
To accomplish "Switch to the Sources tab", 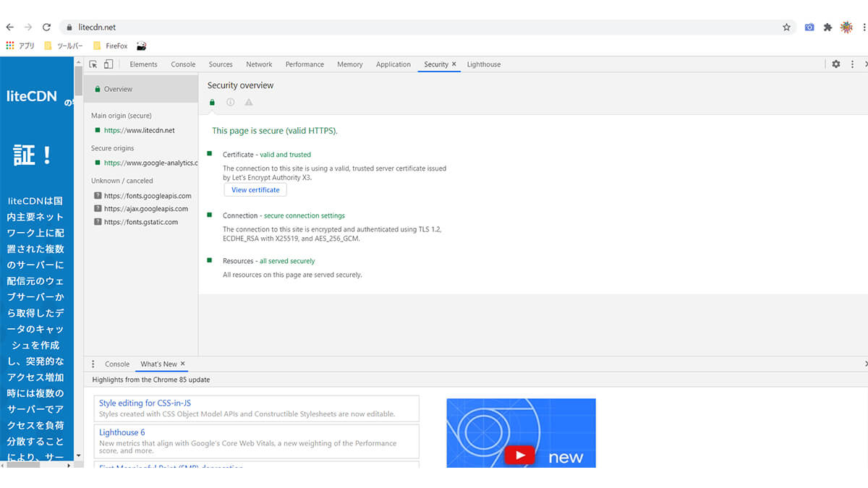I will point(221,64).
